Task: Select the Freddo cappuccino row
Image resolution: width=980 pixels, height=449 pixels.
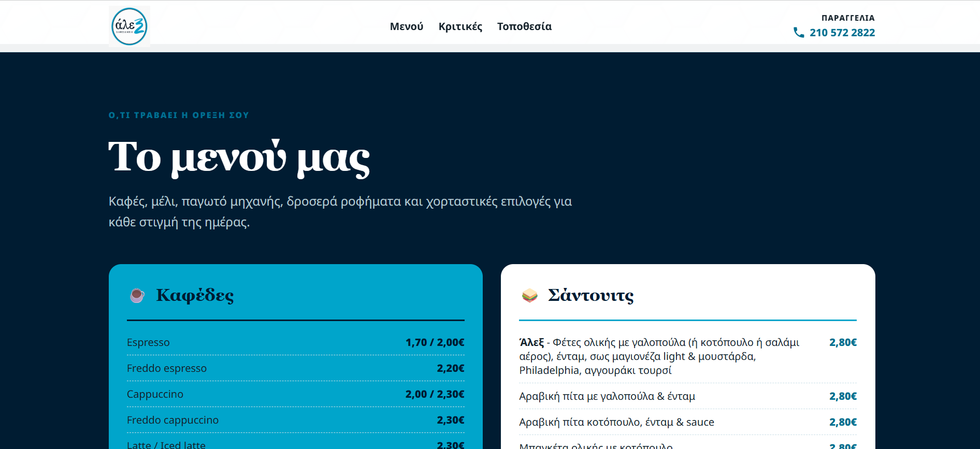Action: [296, 420]
